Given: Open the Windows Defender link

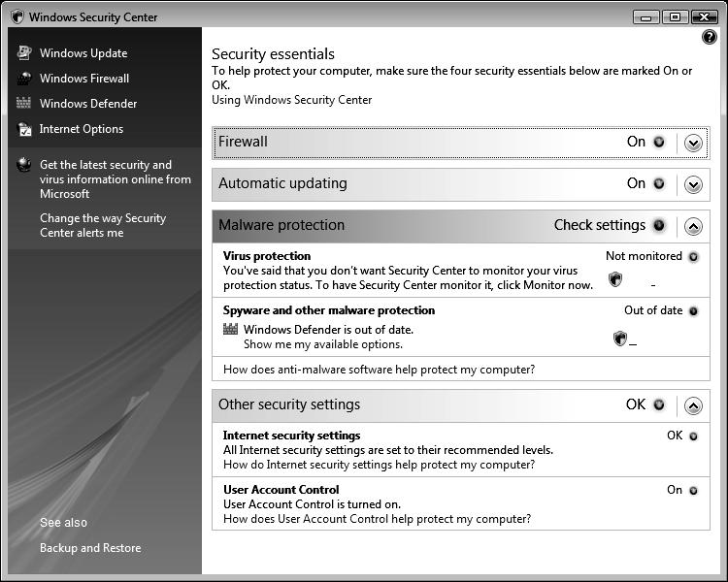Looking at the screenshot, I should 88,104.
